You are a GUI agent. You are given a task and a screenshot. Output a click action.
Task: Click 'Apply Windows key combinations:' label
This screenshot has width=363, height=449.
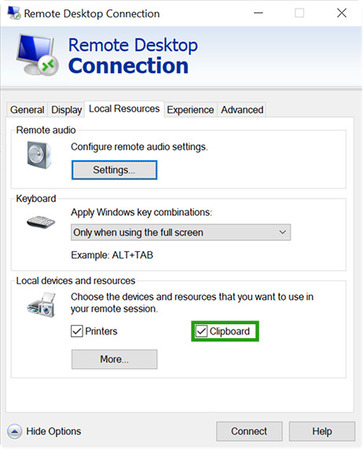click(141, 212)
